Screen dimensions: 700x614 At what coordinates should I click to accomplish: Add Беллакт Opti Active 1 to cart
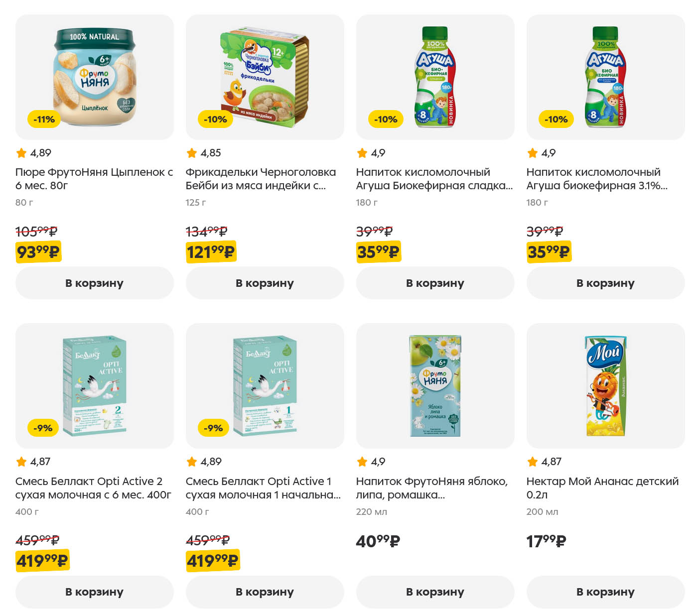265,592
